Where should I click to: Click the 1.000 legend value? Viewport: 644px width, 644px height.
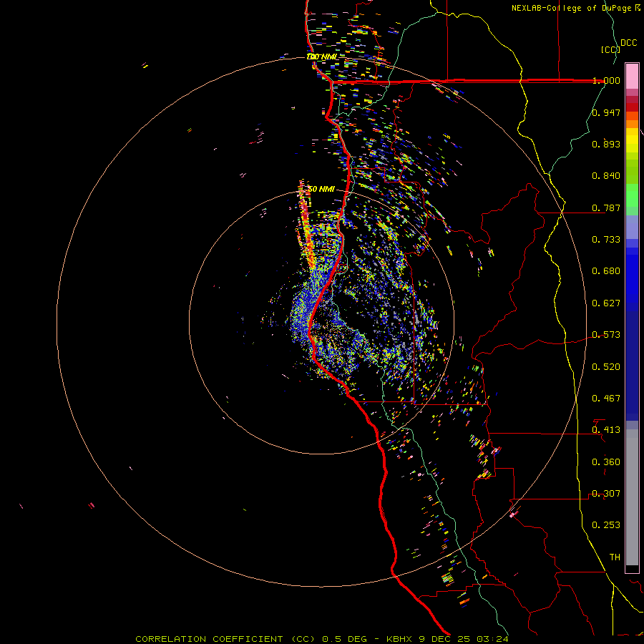[x=606, y=80]
